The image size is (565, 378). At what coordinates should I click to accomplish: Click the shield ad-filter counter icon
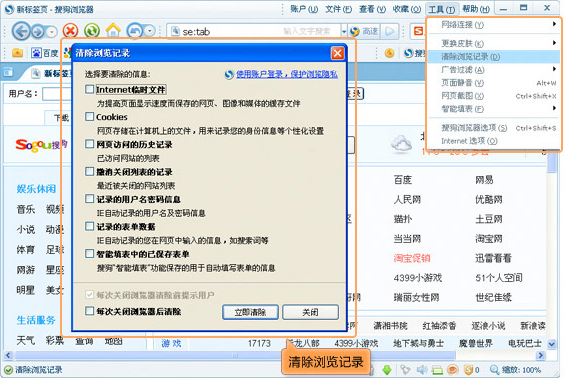[471, 370]
